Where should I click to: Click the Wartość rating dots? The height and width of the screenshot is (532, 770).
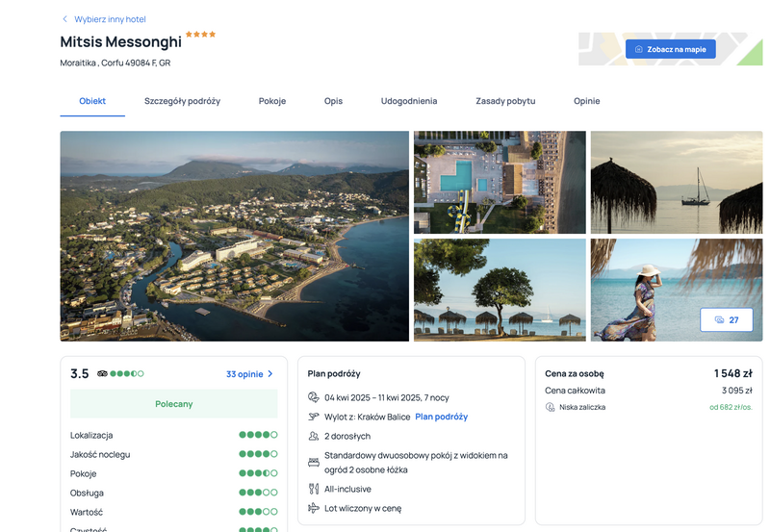(x=258, y=512)
